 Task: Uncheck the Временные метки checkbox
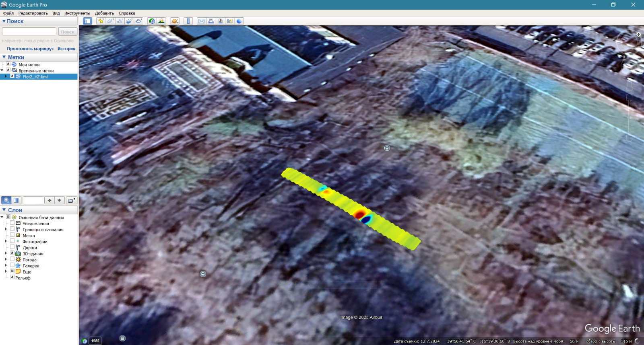(x=8, y=70)
